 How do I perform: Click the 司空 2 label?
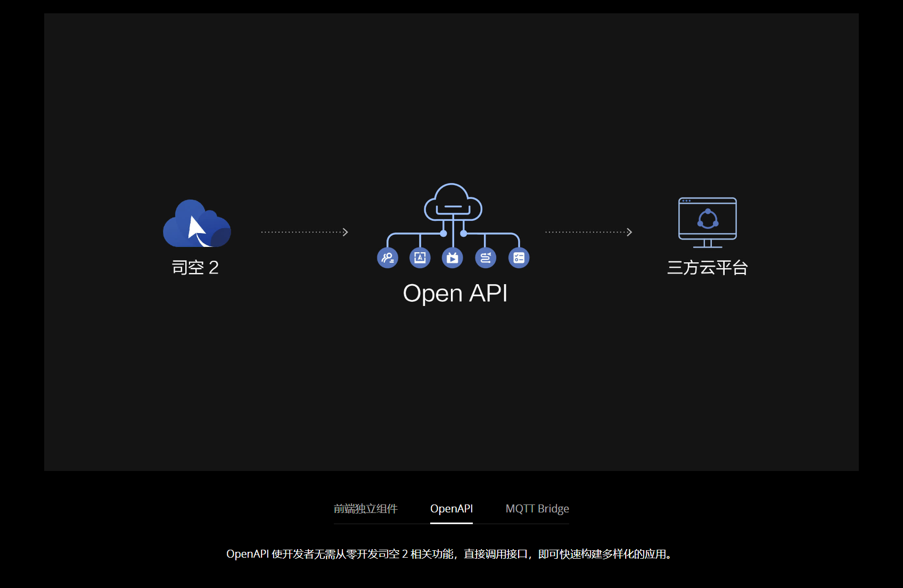195,267
